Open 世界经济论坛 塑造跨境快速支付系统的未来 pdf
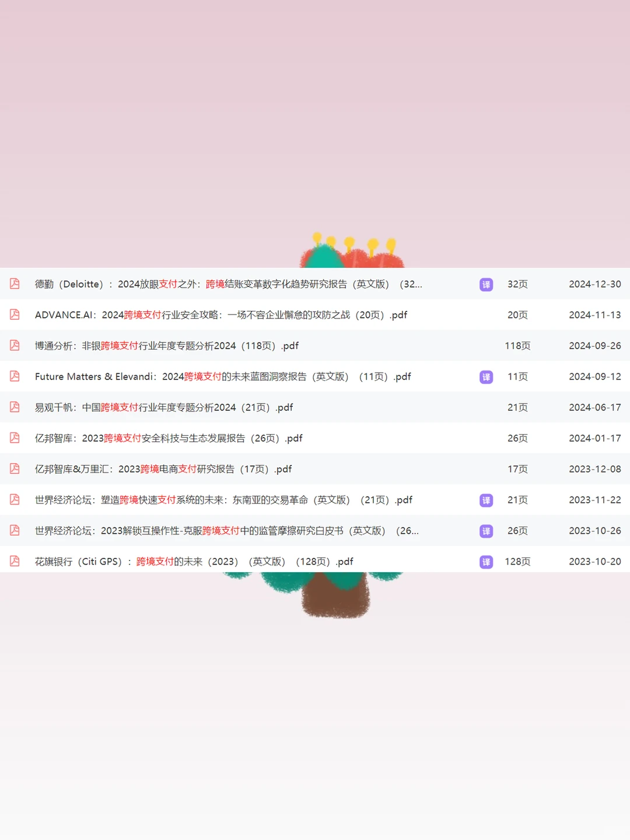Screen dimensions: 630x840 pos(223,500)
